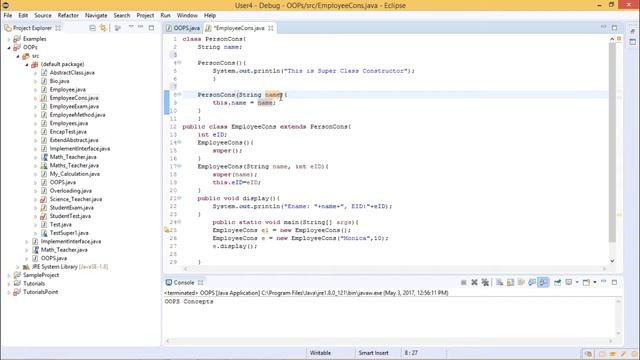The height and width of the screenshot is (360, 640).
Task: Place cursor on line 22 println statement
Action: pyautogui.click(x=302, y=207)
